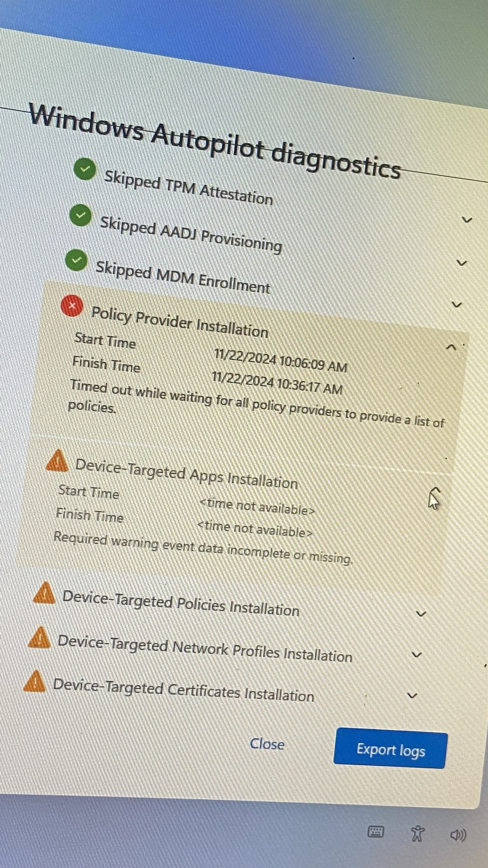This screenshot has width=488, height=868.
Task: Expand Device-Targeted Certificates Installation chevron
Action: tap(412, 695)
